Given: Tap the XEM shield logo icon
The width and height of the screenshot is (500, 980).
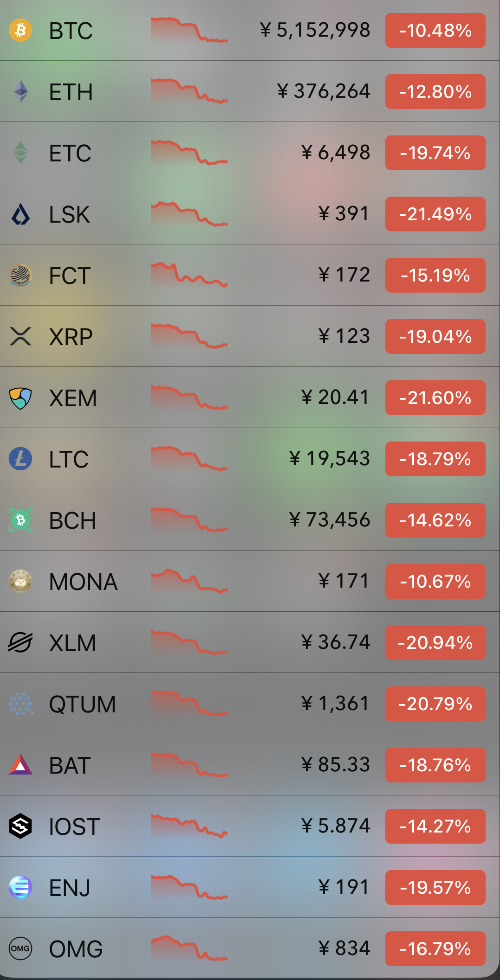Looking at the screenshot, I should 20,398.
